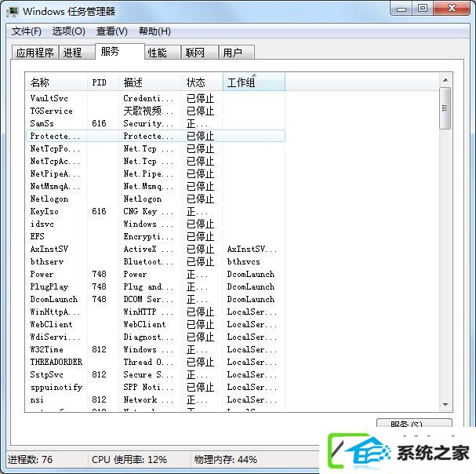Screen dimensions: 476x474
Task: Select the NetPipeA... service row
Action: pos(155,173)
